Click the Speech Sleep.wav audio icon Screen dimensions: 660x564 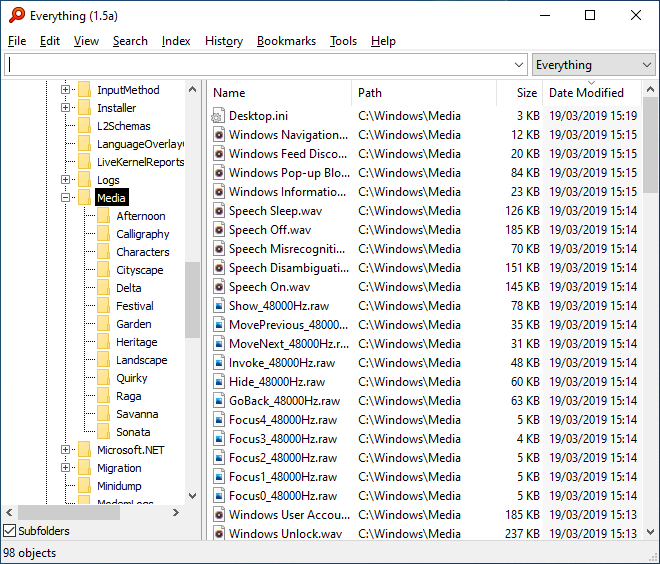[218, 210]
